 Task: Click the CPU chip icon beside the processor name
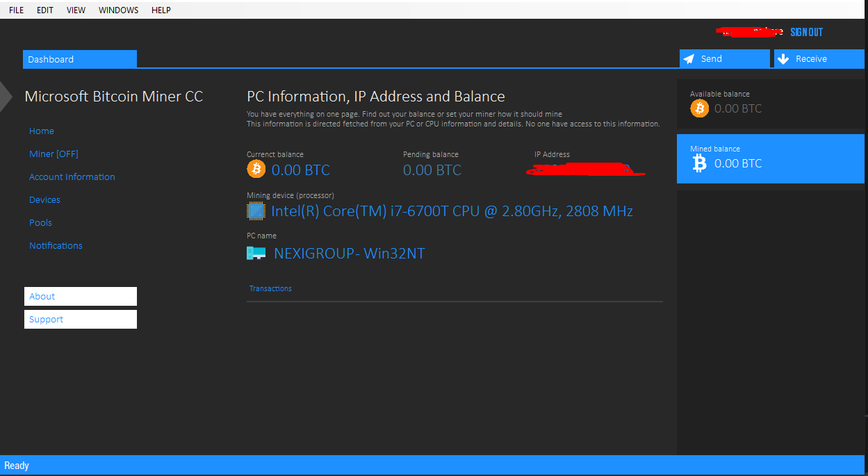[254, 211]
